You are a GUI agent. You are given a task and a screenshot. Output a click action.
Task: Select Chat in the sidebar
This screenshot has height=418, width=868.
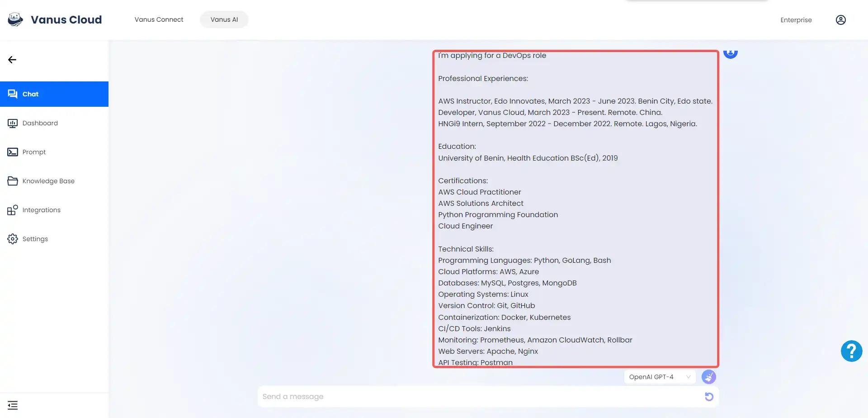[x=54, y=94]
